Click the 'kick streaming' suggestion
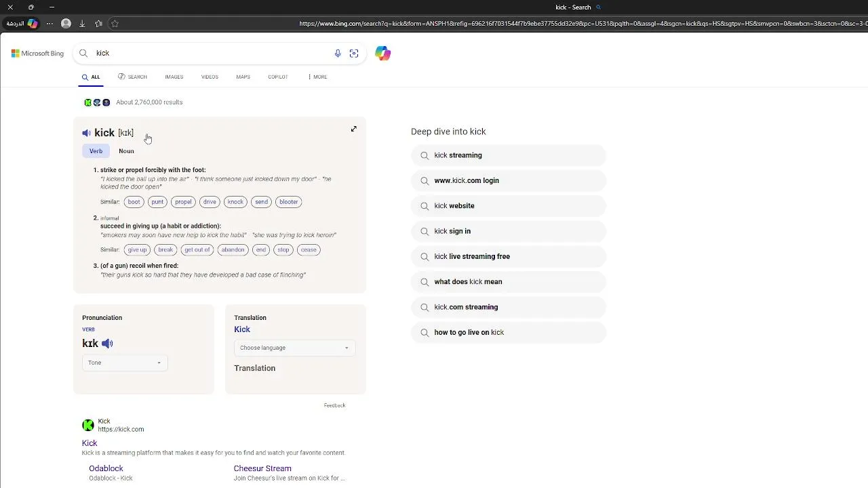Viewport: 868px width, 488px height. pyautogui.click(x=508, y=155)
